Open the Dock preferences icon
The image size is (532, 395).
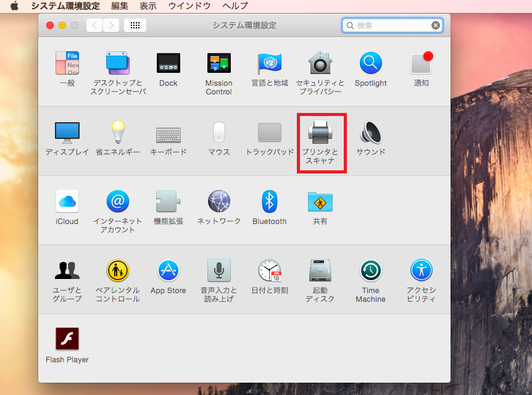pyautogui.click(x=168, y=64)
